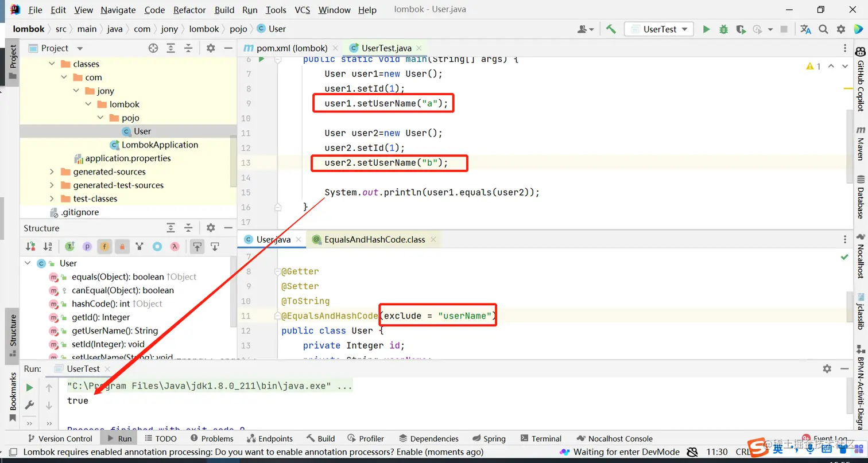Run UserTest with the green play button
The height and width of the screenshot is (463, 868).
[x=706, y=29]
